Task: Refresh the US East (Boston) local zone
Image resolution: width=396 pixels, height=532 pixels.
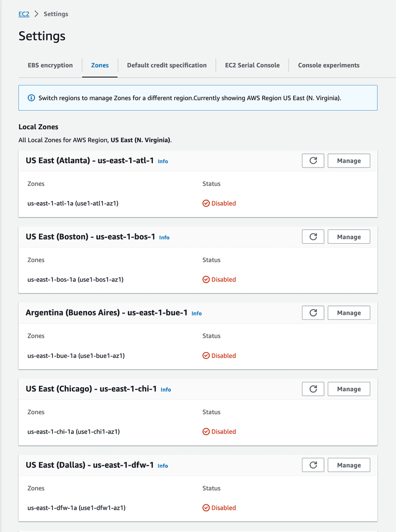Action: [x=313, y=237]
